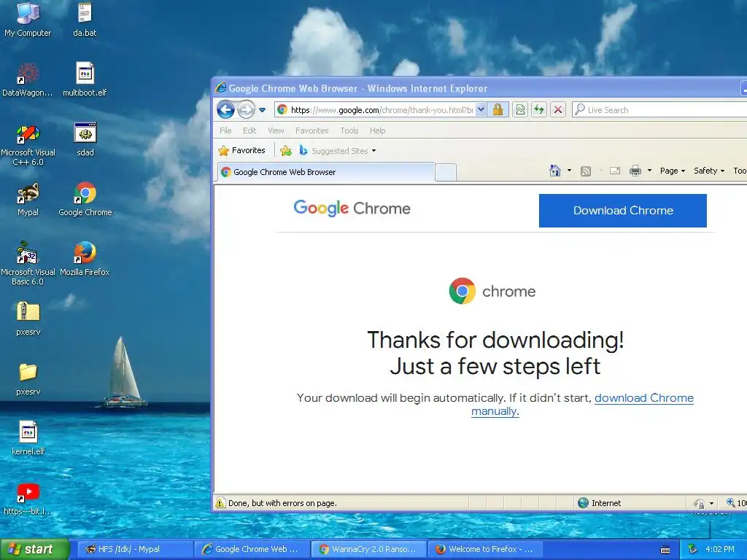Launch Google Chrome desktop shortcut

tap(85, 199)
